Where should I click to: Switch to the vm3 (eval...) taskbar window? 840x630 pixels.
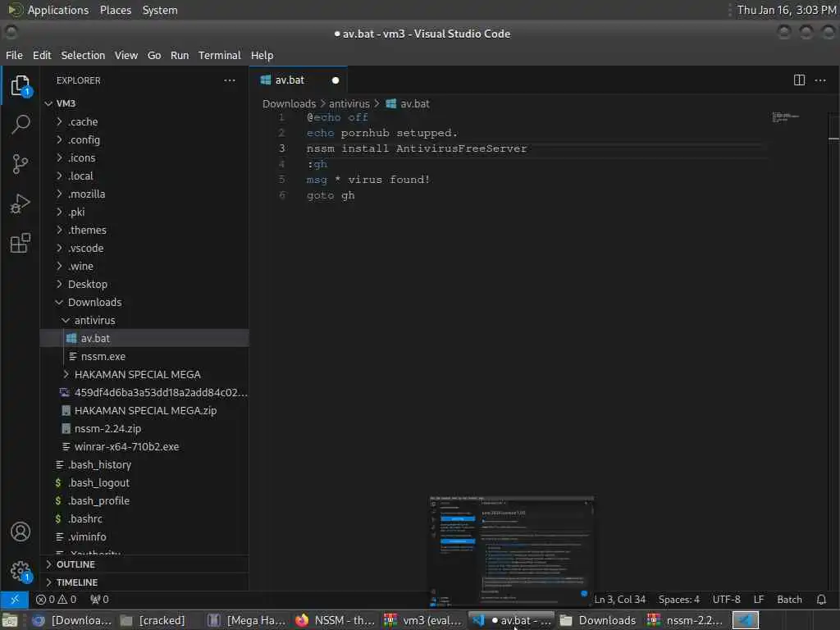[423, 620]
